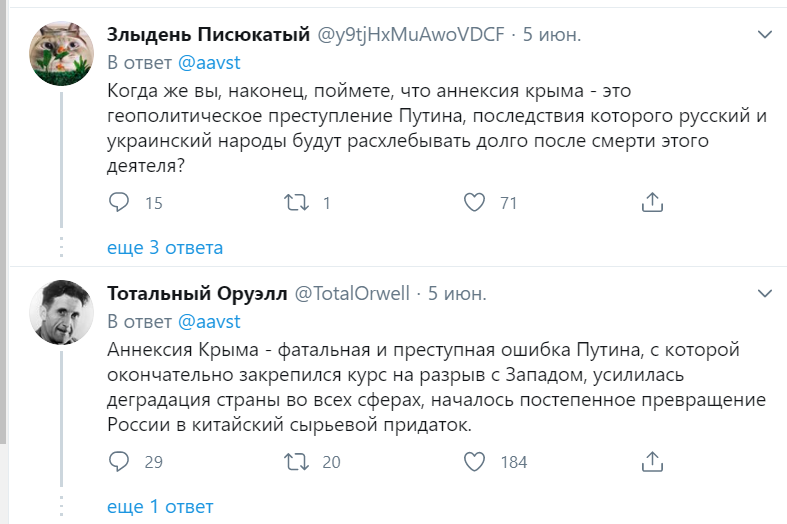This screenshot has width=787, height=524.
Task: Retweet the Злыдень Писюкатый tweet
Action: (x=297, y=203)
